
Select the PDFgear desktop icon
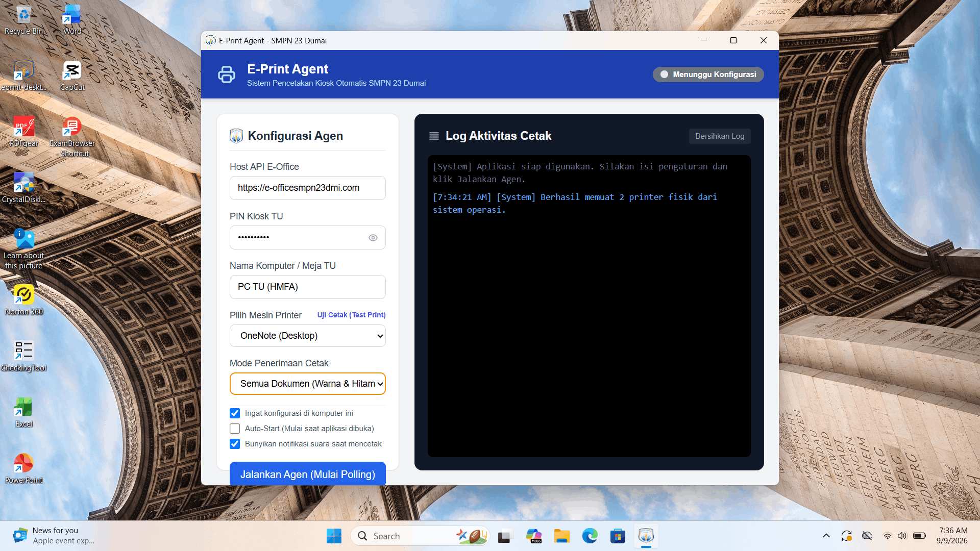coord(23,133)
